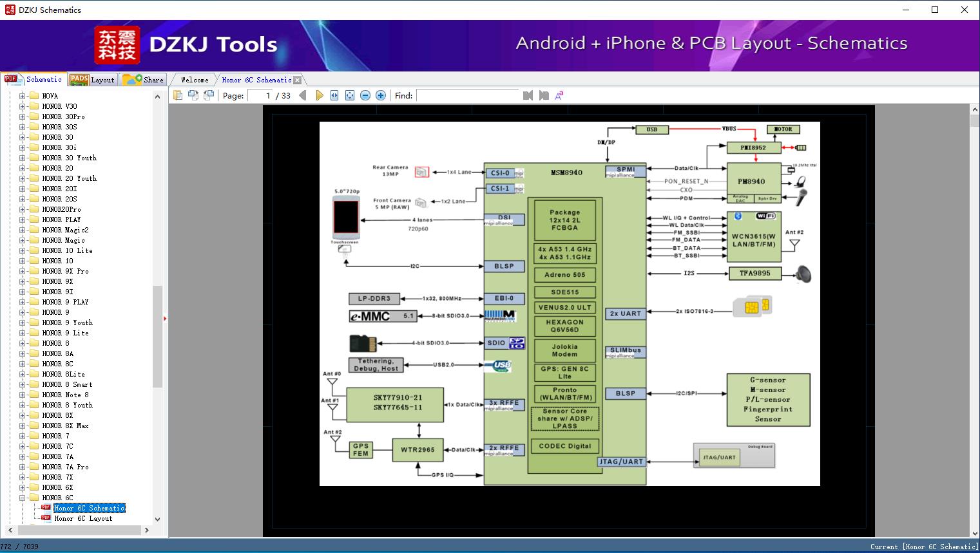Open the Honor 6C Layout file label
Viewport: 980px width, 553px height.
point(83,518)
